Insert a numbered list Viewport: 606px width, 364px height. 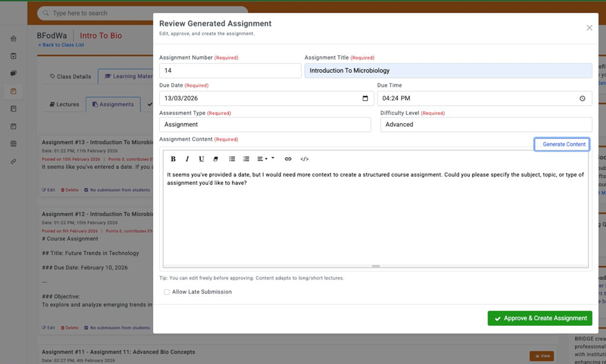click(x=247, y=159)
